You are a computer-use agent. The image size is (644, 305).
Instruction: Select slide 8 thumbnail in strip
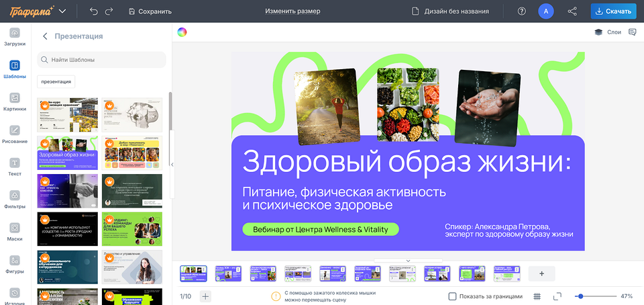point(437,273)
